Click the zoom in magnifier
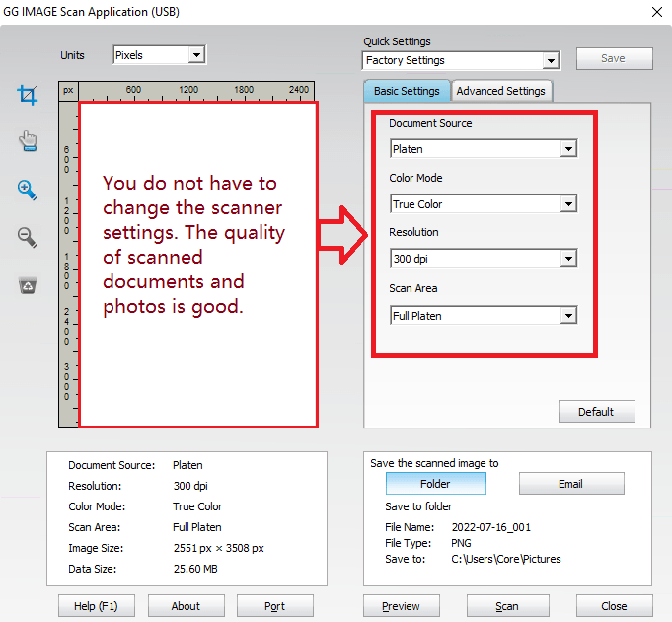Screen dimensions: 672x622 point(28,190)
